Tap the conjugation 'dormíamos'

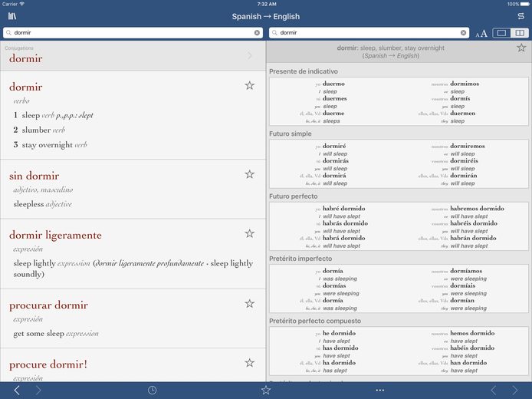(466, 271)
